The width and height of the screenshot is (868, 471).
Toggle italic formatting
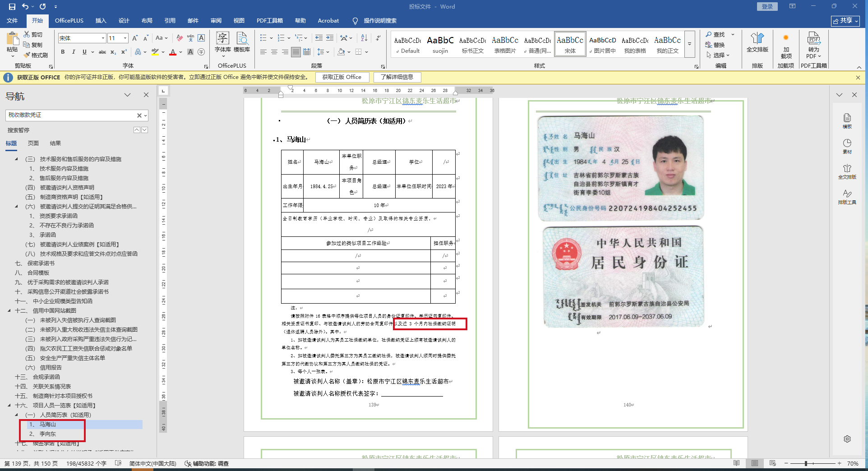[x=74, y=52]
